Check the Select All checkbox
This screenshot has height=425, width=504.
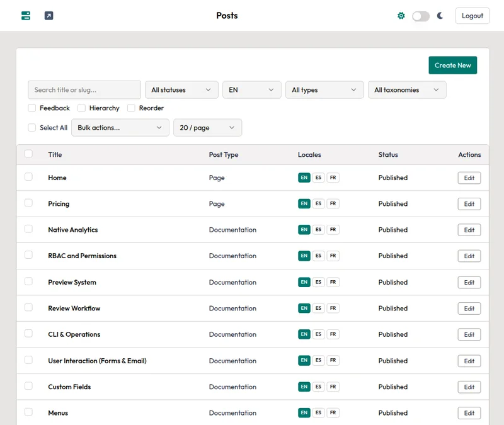pyautogui.click(x=31, y=128)
